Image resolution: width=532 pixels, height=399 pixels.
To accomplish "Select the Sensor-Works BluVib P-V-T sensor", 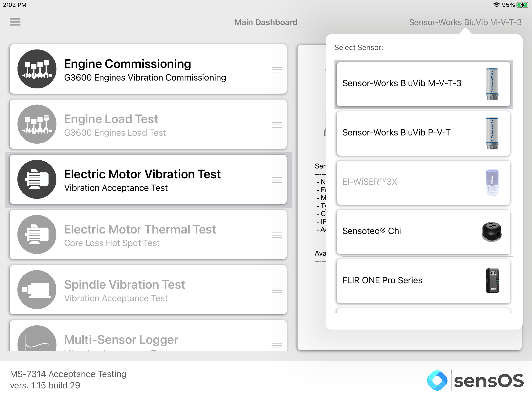I will pos(423,133).
